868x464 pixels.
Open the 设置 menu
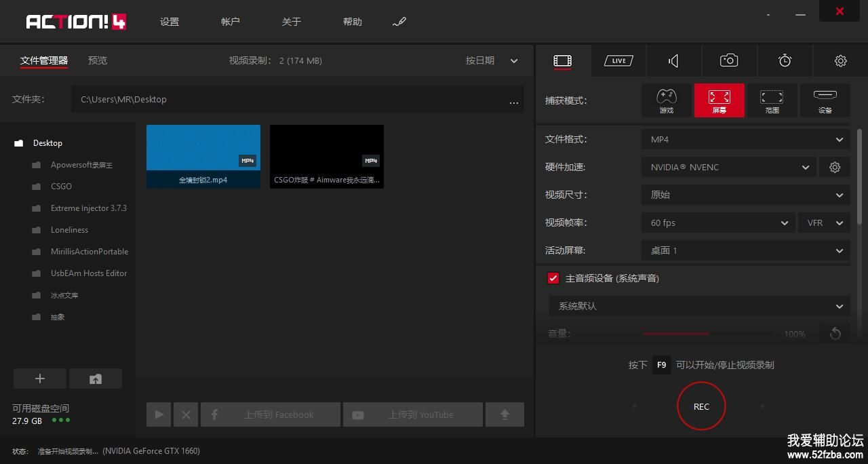click(170, 22)
